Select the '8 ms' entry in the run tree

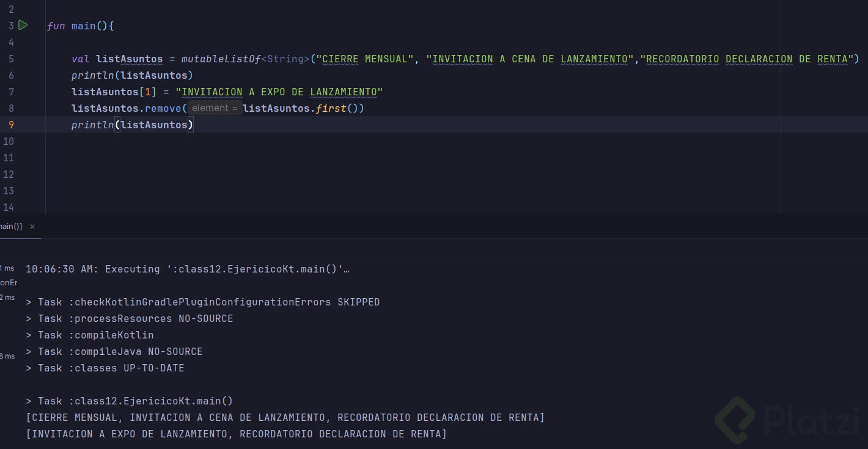(x=7, y=356)
